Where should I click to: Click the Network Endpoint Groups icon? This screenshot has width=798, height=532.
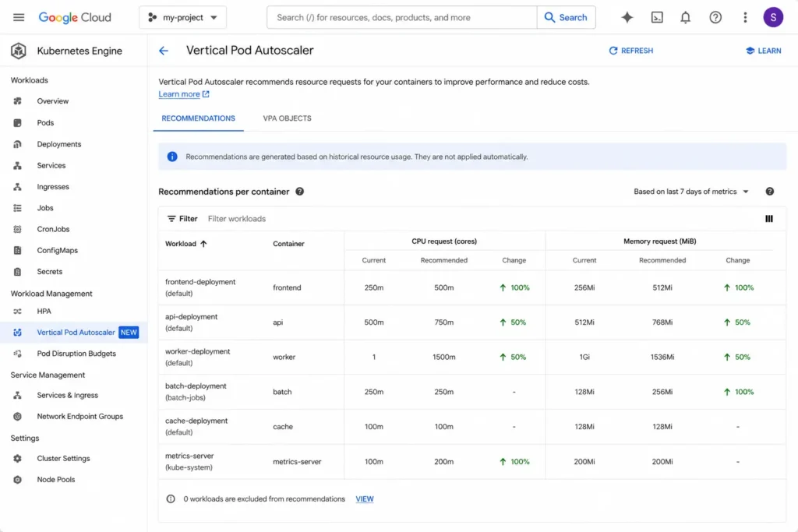(17, 416)
